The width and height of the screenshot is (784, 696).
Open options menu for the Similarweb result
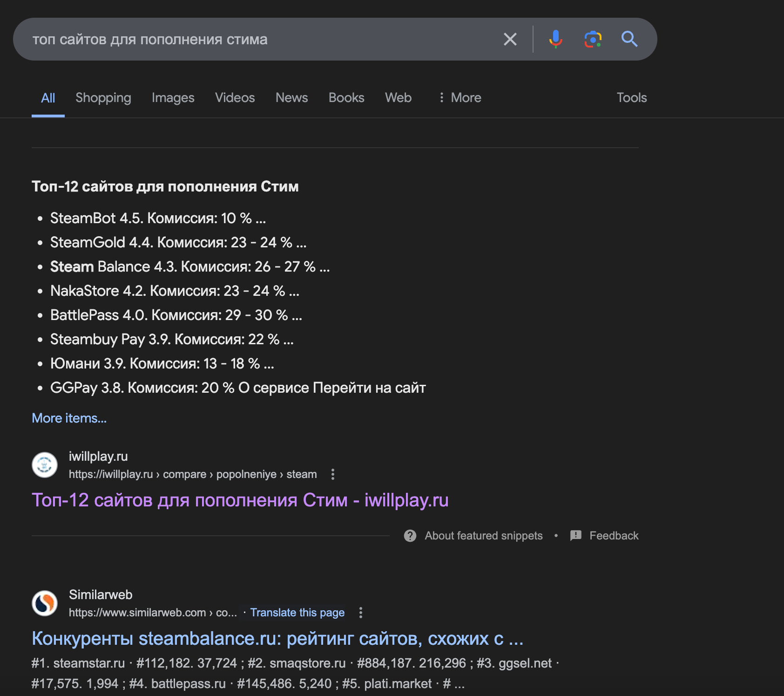point(360,613)
